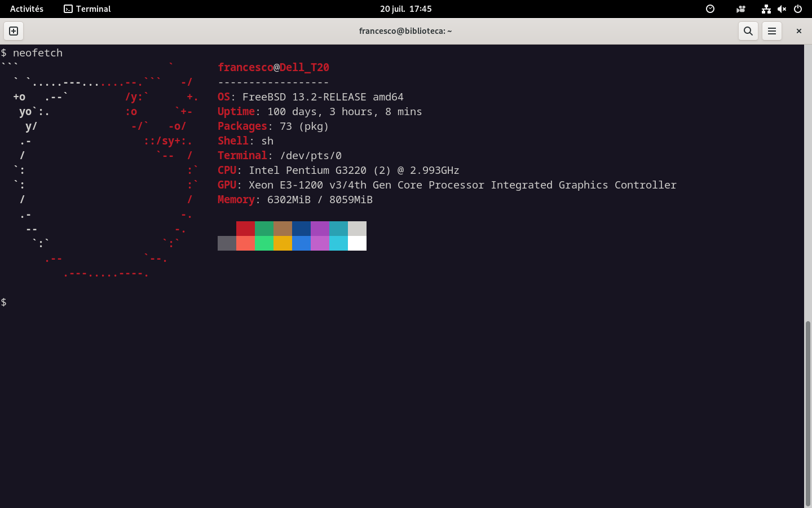The width and height of the screenshot is (812, 508).
Task: Open the wired network status icon
Action: point(766,9)
